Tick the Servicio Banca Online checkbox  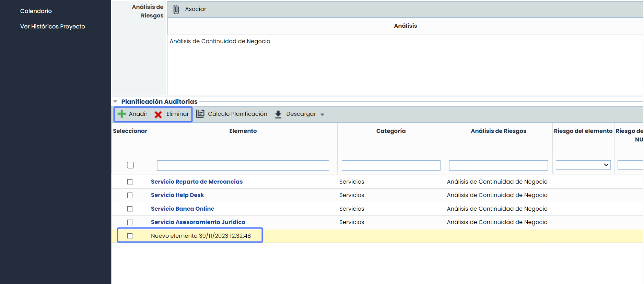coord(130,209)
